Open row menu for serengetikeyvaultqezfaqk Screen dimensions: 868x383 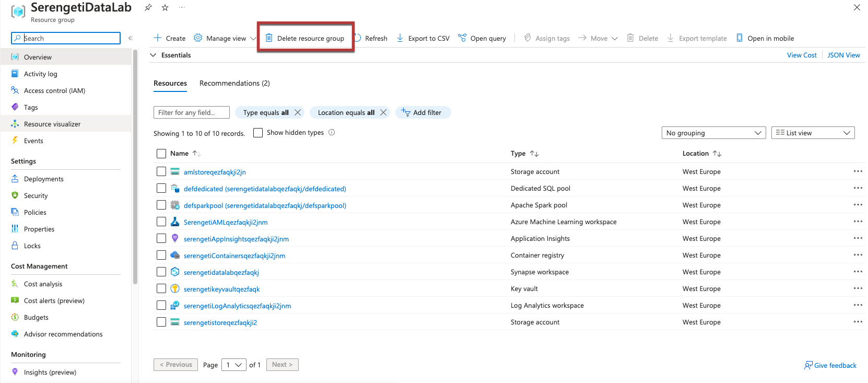click(x=858, y=288)
